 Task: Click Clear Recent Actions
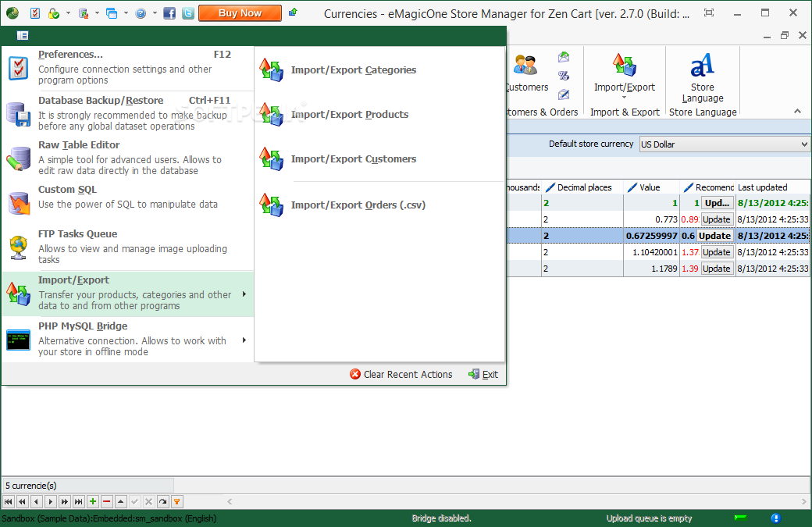pyautogui.click(x=401, y=374)
